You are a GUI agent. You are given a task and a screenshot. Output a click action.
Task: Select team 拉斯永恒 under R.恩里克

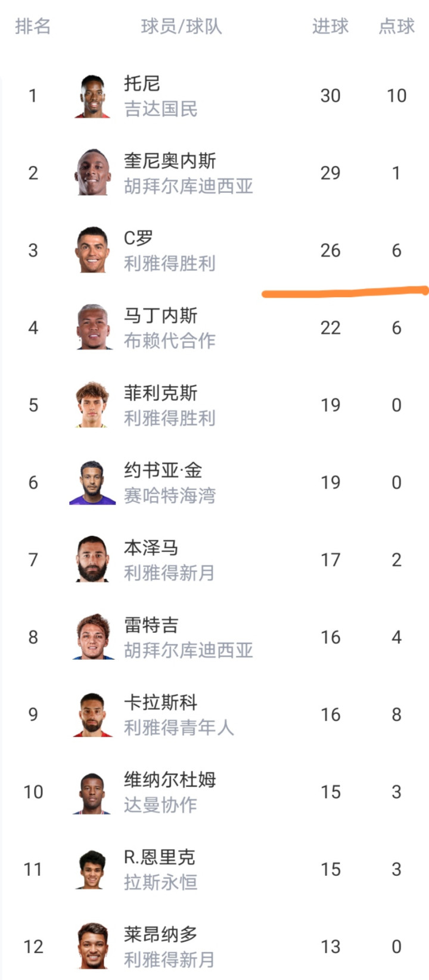pos(160,882)
